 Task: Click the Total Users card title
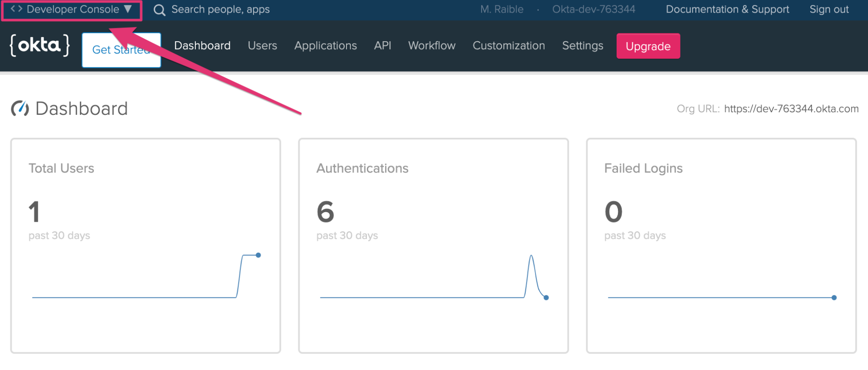61,168
